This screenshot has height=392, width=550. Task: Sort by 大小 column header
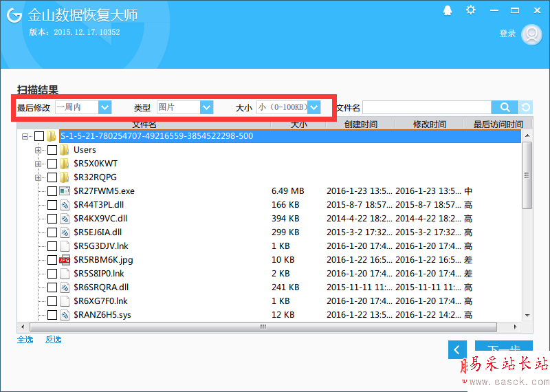pos(298,124)
